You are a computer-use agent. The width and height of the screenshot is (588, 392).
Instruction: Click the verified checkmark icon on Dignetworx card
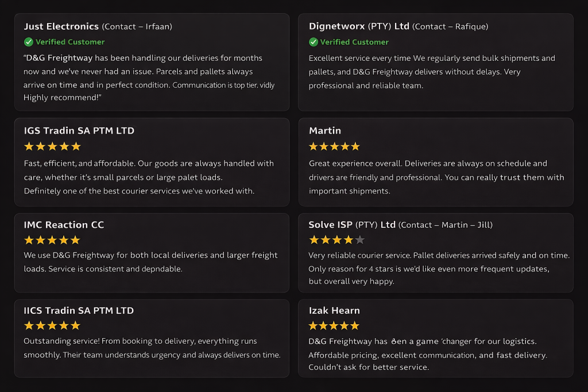(314, 42)
